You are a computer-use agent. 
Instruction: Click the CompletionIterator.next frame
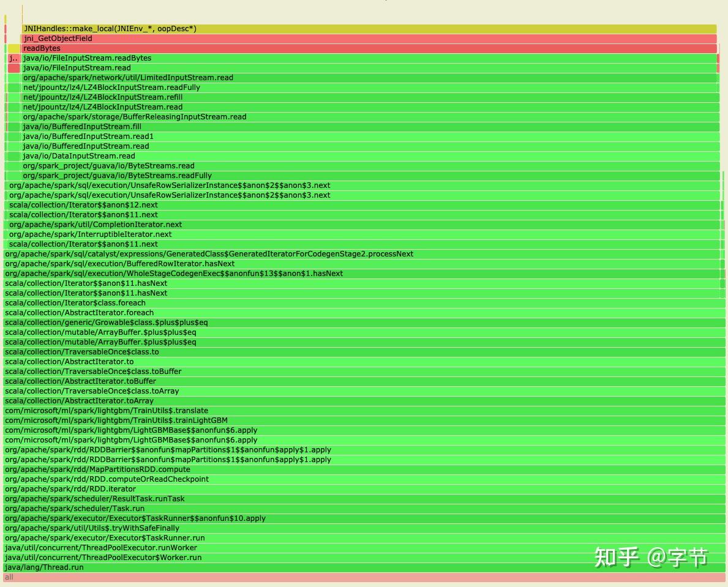point(364,225)
